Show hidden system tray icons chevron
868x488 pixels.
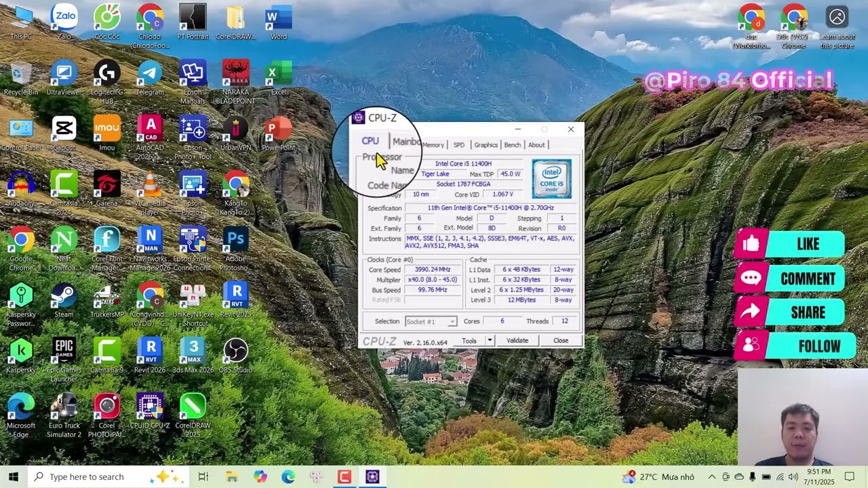711,476
